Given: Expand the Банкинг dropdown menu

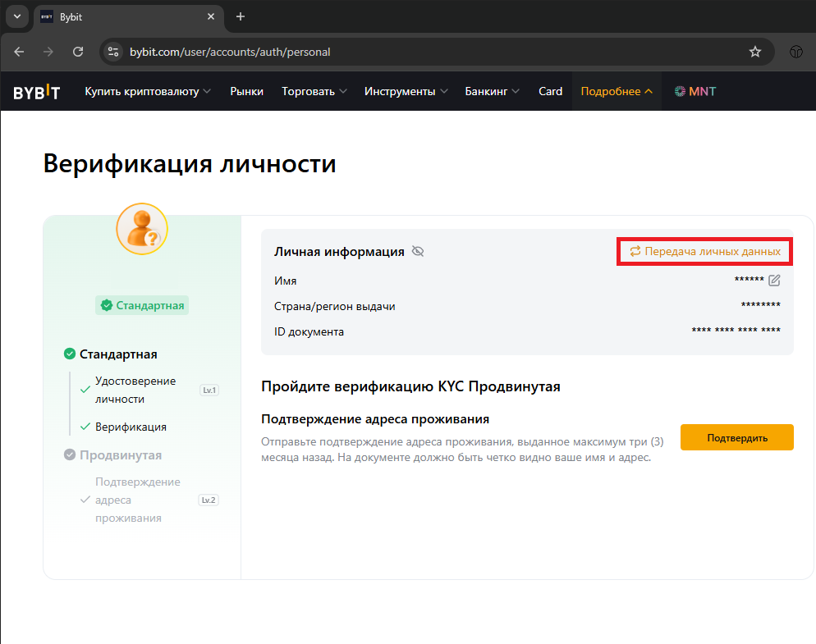Looking at the screenshot, I should click(493, 91).
